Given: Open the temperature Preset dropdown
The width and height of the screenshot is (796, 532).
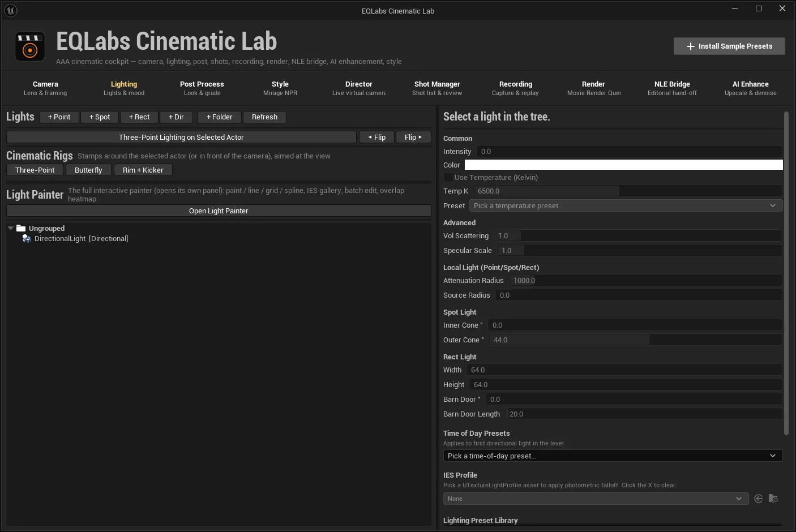Looking at the screenshot, I should pyautogui.click(x=626, y=206).
